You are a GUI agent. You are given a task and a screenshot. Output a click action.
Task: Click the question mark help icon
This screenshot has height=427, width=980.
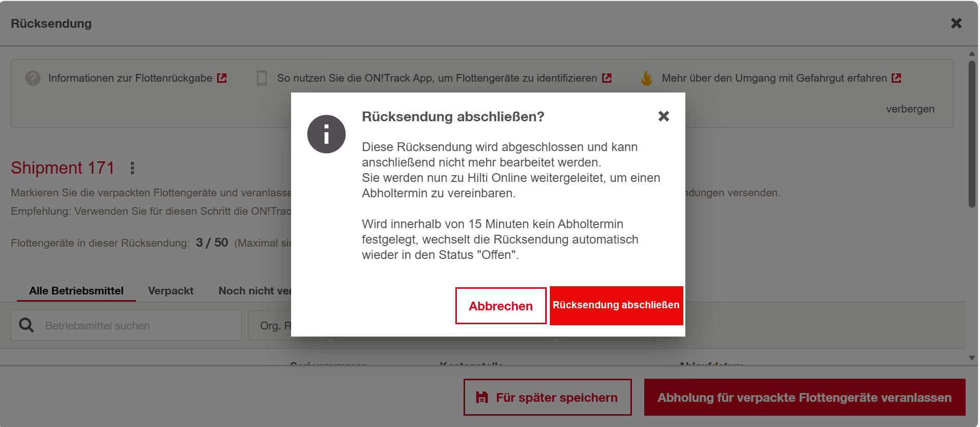tap(33, 78)
